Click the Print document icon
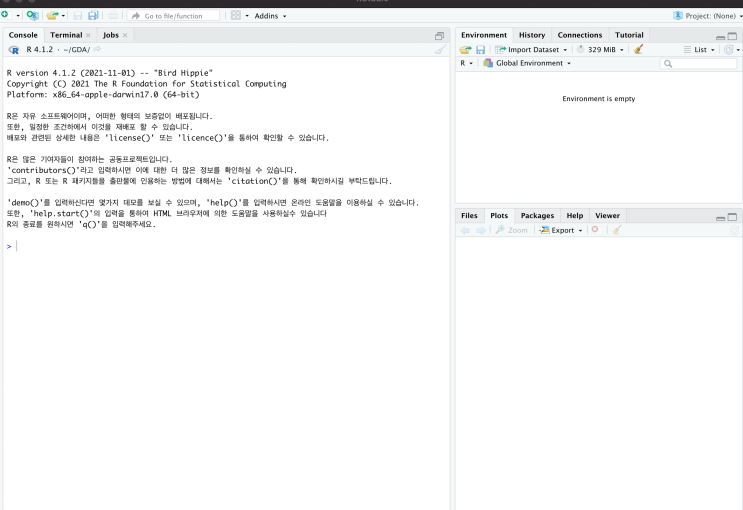The width and height of the screenshot is (743, 510). tap(113, 16)
